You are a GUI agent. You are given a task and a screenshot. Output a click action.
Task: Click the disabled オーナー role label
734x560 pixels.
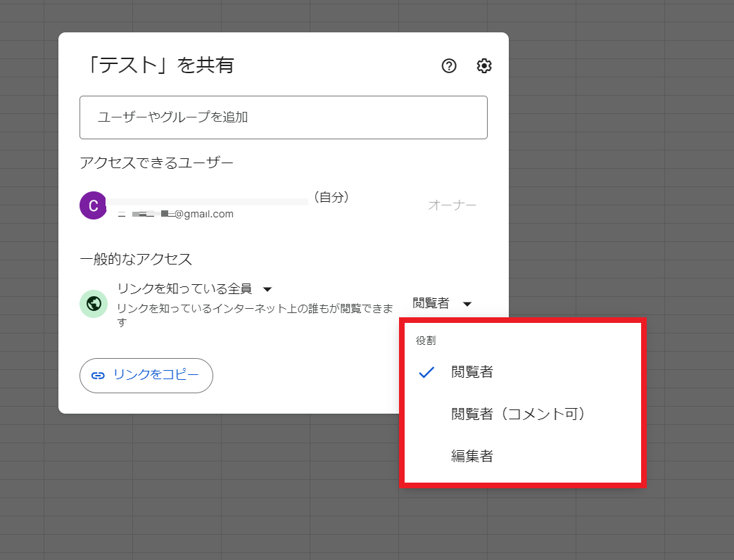pos(452,205)
